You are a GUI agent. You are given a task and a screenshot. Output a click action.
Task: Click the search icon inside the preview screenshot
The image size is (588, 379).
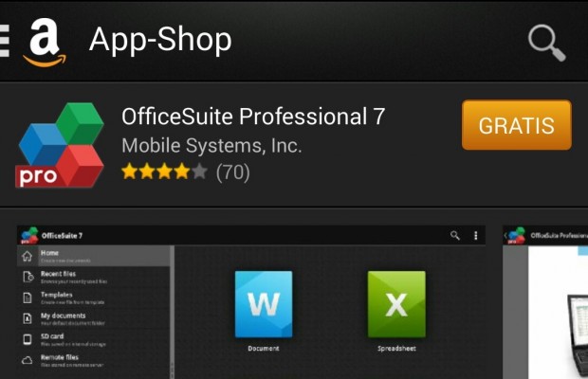tap(455, 235)
